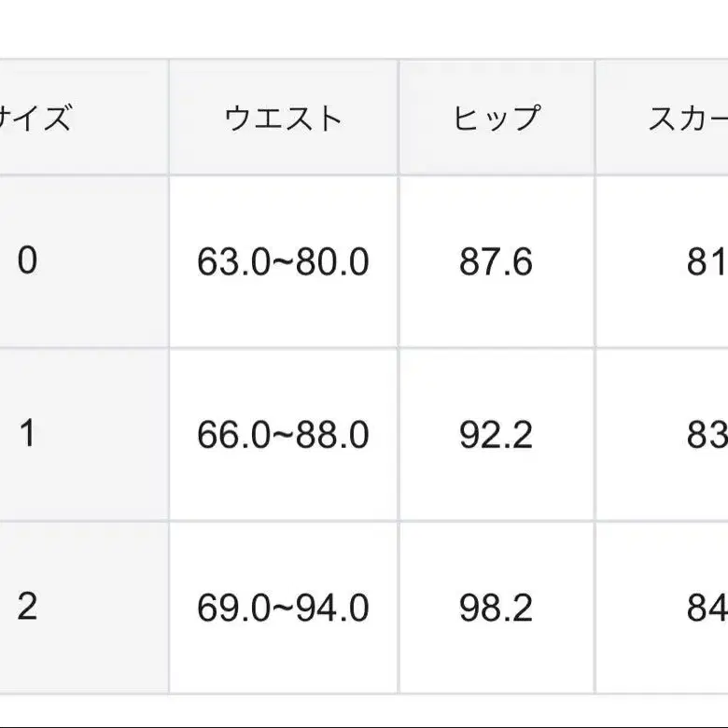Click the waist value 69.0~94.0
This screenshot has height=728, width=728.
(284, 609)
